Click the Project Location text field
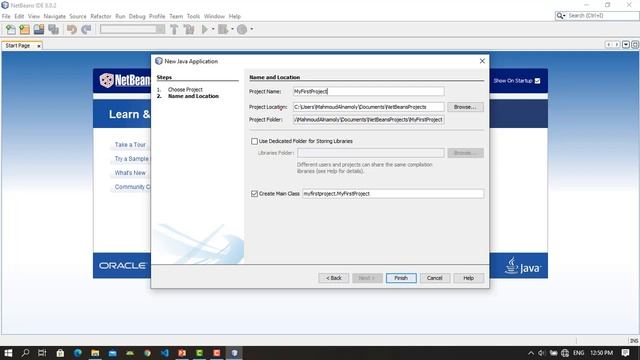 pyautogui.click(x=369, y=107)
